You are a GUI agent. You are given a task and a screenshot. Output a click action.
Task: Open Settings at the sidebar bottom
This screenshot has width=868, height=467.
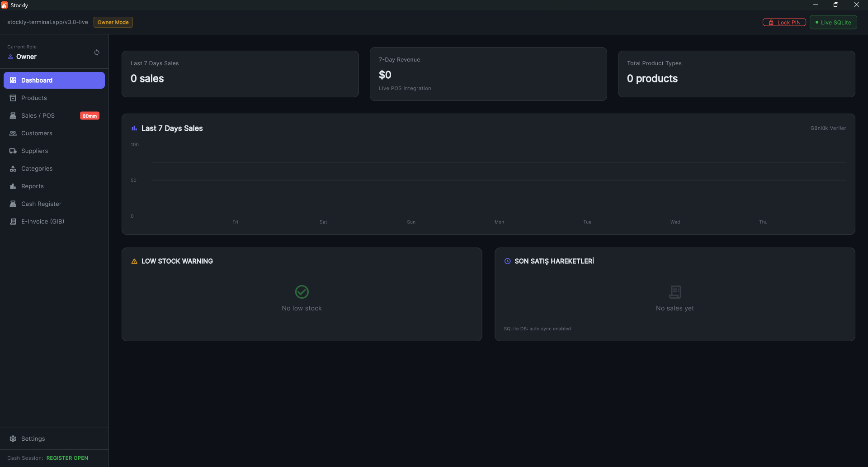click(54, 439)
